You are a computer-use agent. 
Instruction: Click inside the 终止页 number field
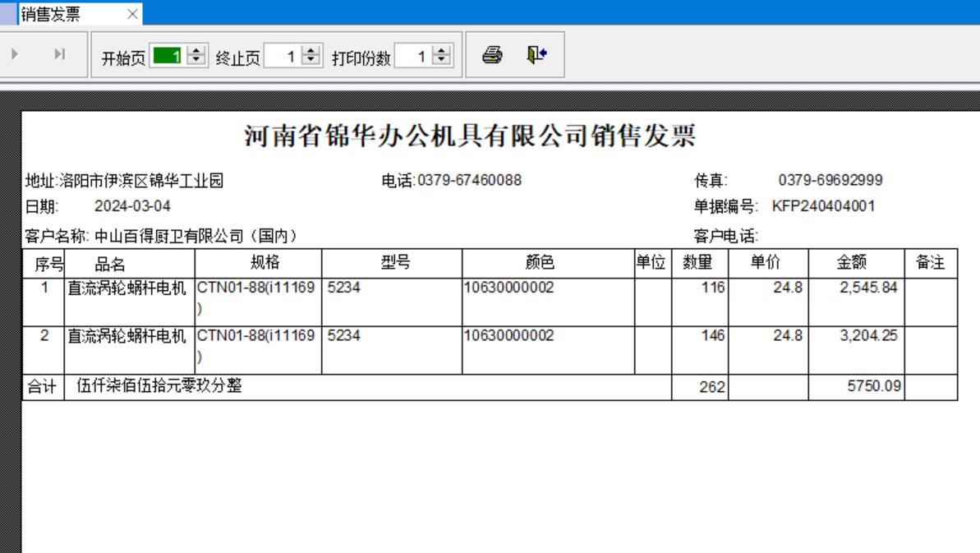(x=283, y=57)
